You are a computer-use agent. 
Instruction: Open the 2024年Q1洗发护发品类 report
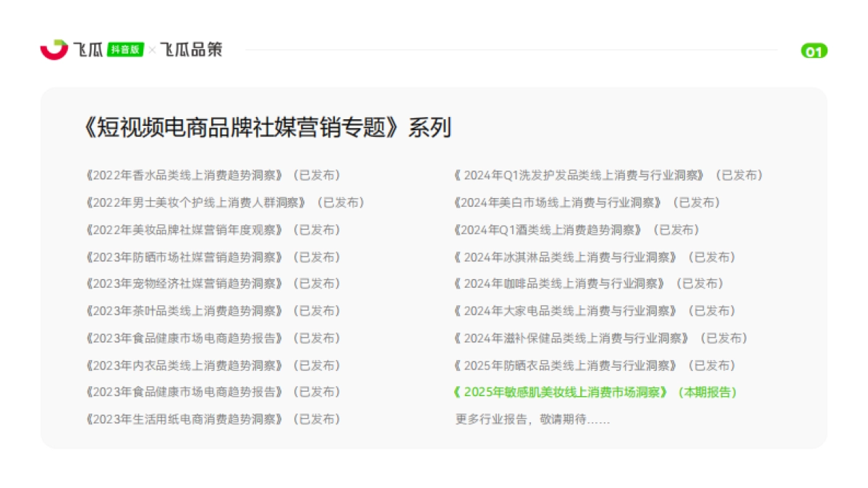pos(579,174)
